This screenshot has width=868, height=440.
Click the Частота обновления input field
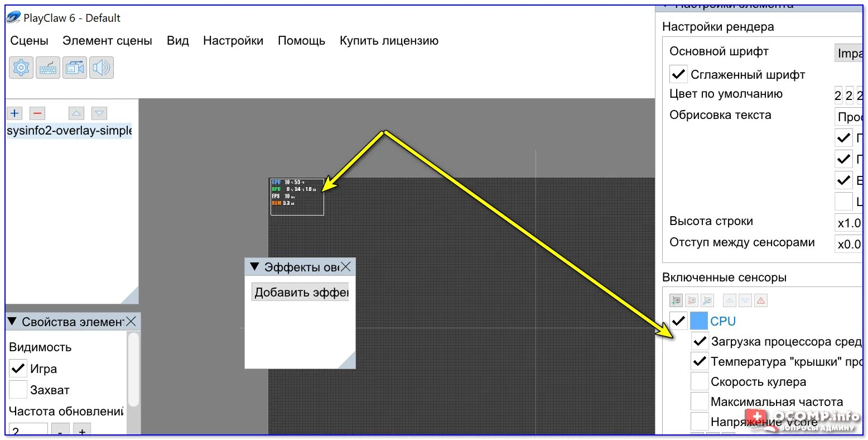tap(28, 431)
